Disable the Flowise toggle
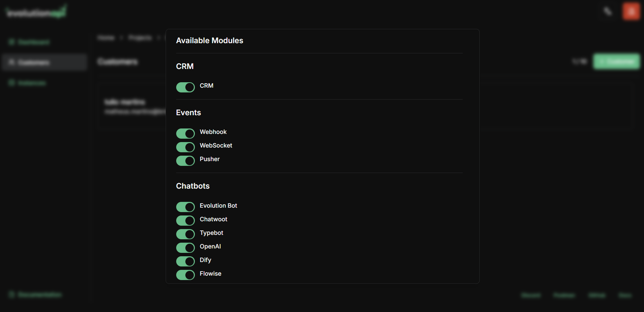644x312 pixels. coord(185,275)
